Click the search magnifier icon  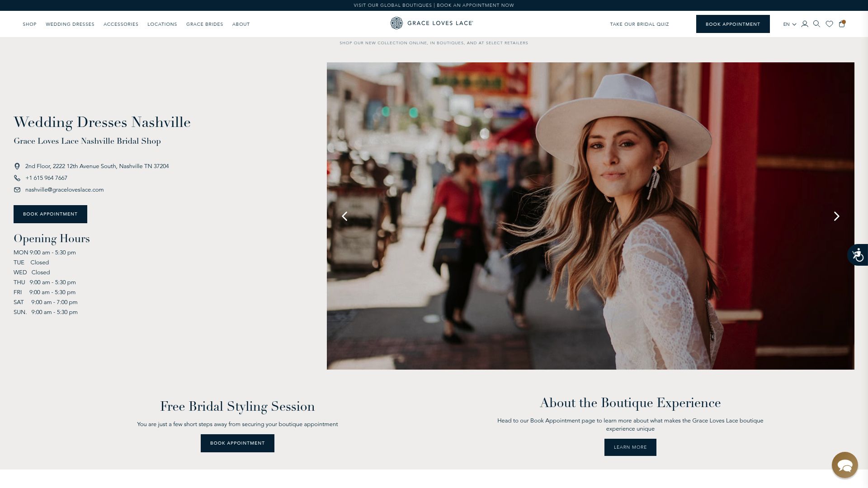816,24
